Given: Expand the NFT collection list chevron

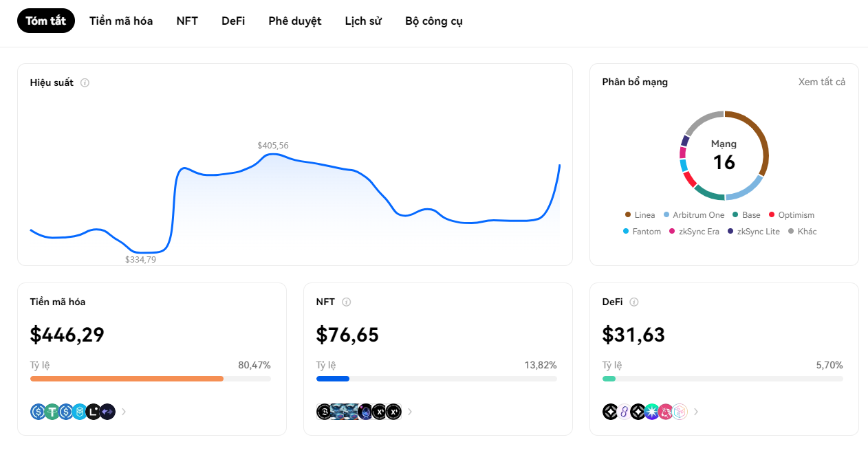Looking at the screenshot, I should [x=410, y=412].
